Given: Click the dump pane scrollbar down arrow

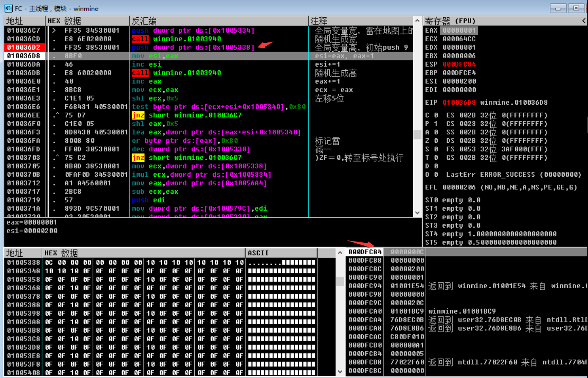Looking at the screenshot, I should coord(340,372).
